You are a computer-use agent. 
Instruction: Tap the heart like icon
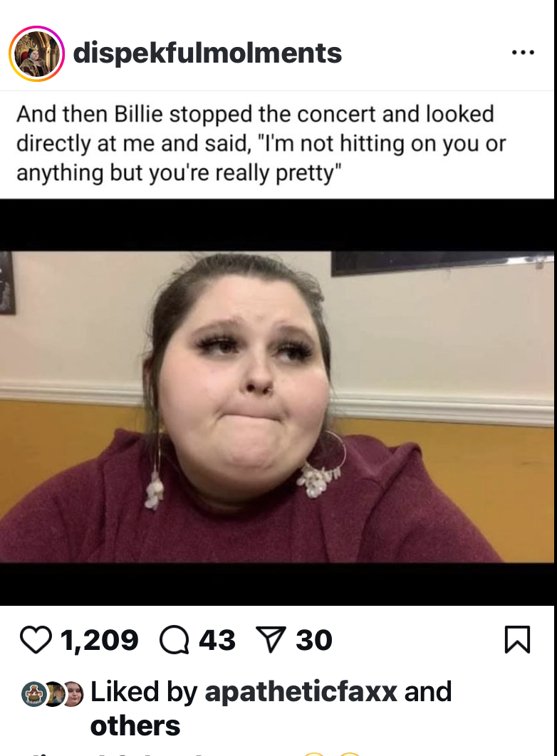pos(36,640)
